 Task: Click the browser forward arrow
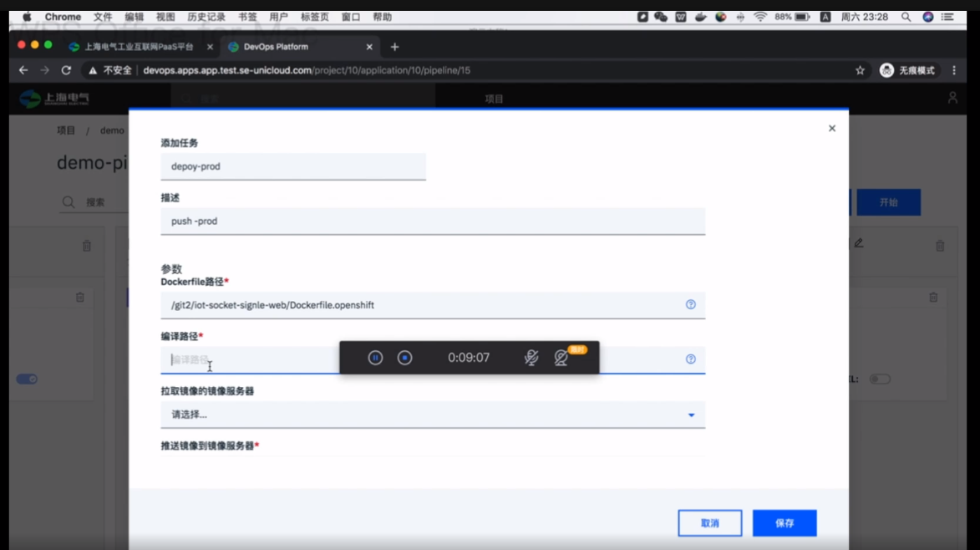[44, 70]
